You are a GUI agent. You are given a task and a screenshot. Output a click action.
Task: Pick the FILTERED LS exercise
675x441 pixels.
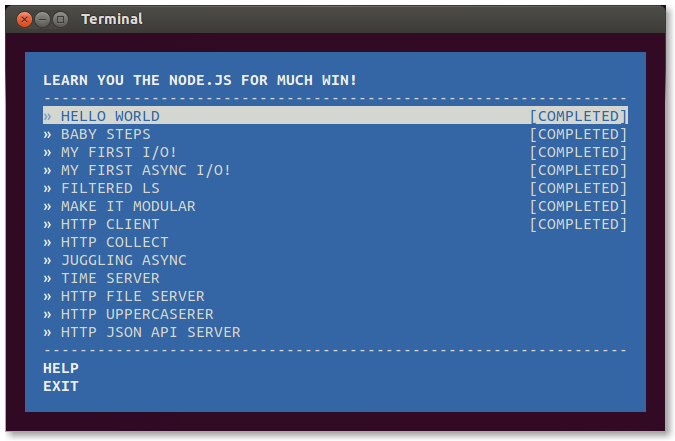(x=335, y=188)
